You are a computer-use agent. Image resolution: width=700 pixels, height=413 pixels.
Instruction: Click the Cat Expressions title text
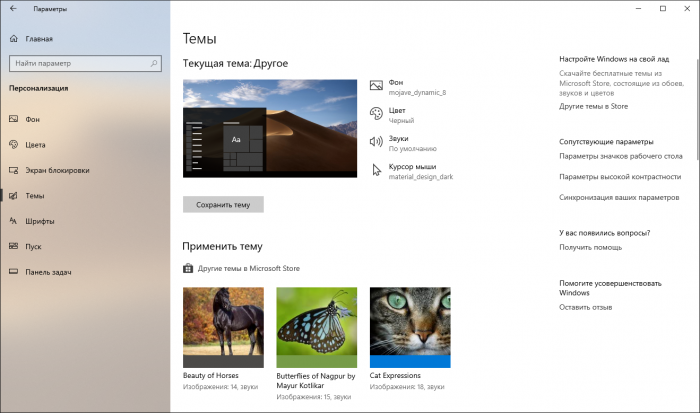(395, 375)
